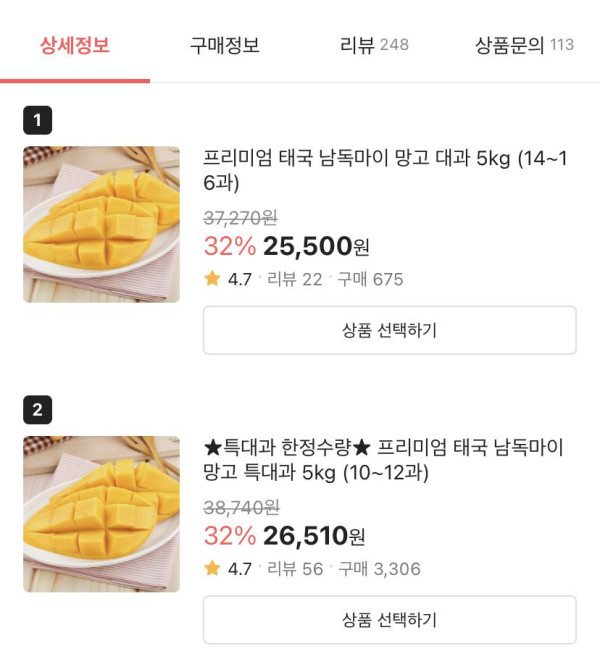
Task: View the 리뷰 56 count on second product
Action: (295, 569)
